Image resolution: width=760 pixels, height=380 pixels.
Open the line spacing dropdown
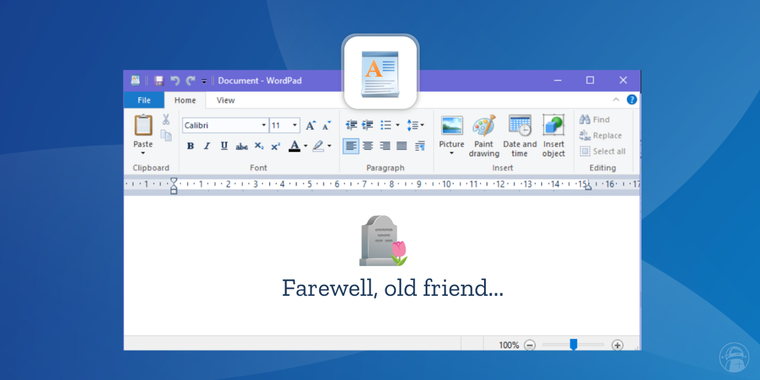415,125
